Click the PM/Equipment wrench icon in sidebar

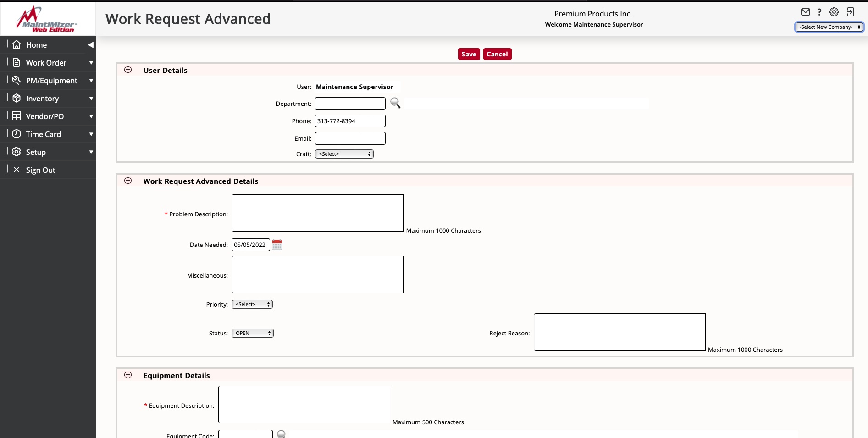point(16,80)
